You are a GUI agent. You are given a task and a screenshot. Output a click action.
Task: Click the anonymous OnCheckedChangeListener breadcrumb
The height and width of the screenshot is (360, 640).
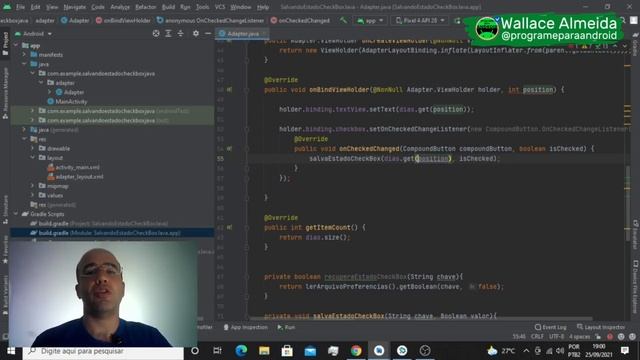(211, 20)
